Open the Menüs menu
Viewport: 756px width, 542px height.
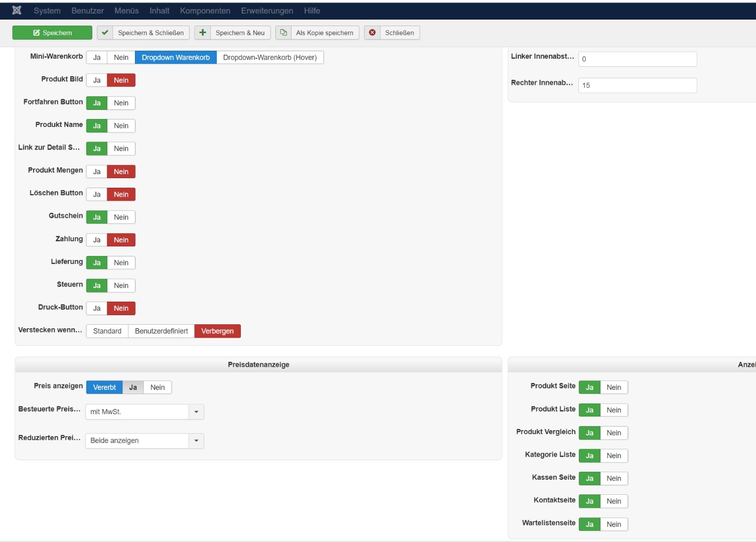(x=126, y=11)
